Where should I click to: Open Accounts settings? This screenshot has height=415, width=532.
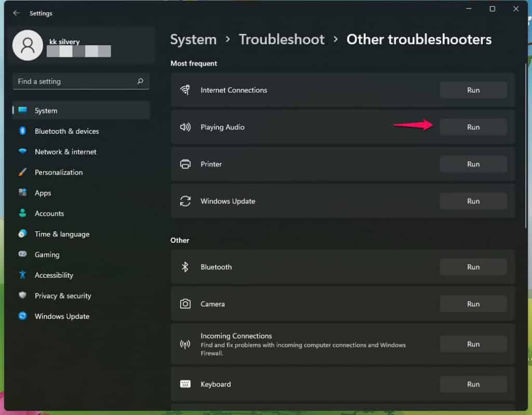tap(81, 213)
